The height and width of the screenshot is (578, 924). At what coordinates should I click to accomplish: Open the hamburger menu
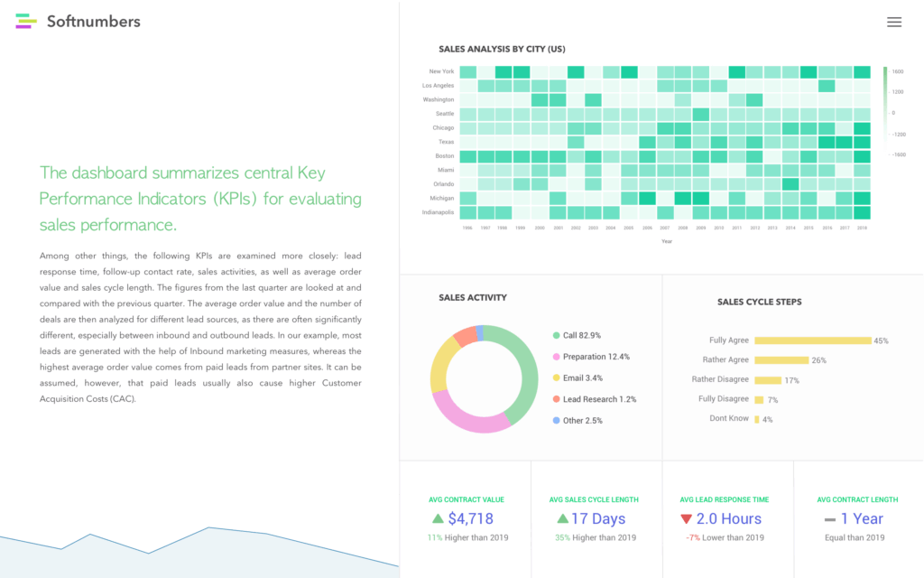point(894,23)
